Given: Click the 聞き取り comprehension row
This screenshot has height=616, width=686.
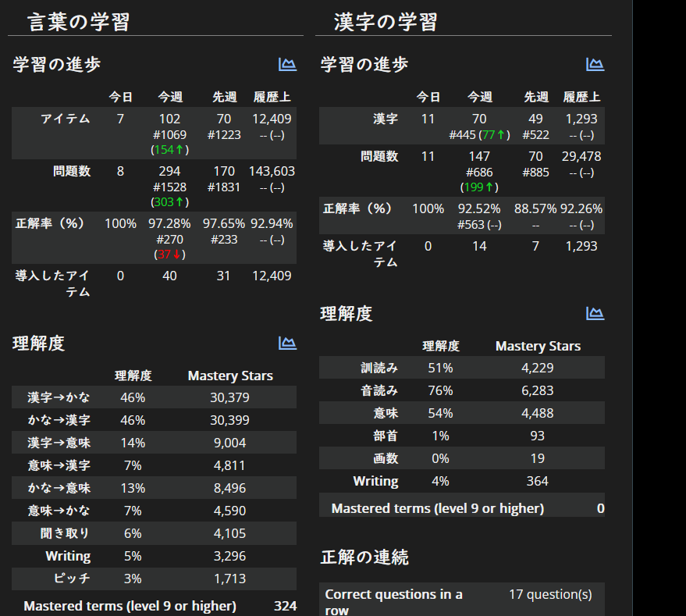Looking at the screenshot, I should pyautogui.click(x=154, y=533).
